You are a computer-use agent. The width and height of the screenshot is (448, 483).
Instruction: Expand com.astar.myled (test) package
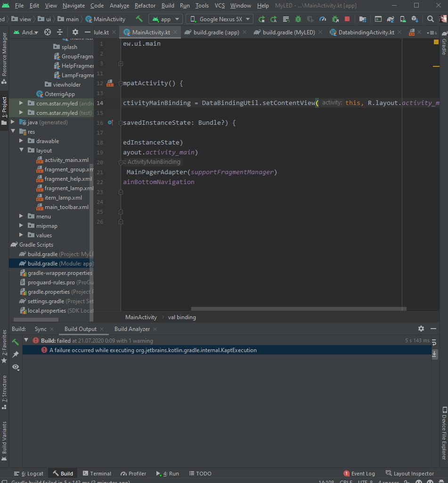click(x=21, y=113)
